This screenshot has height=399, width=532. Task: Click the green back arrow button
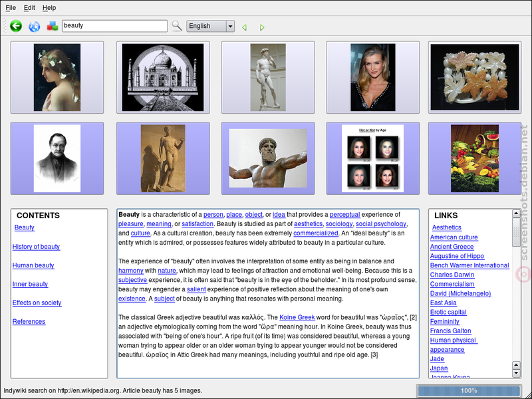coord(16,26)
